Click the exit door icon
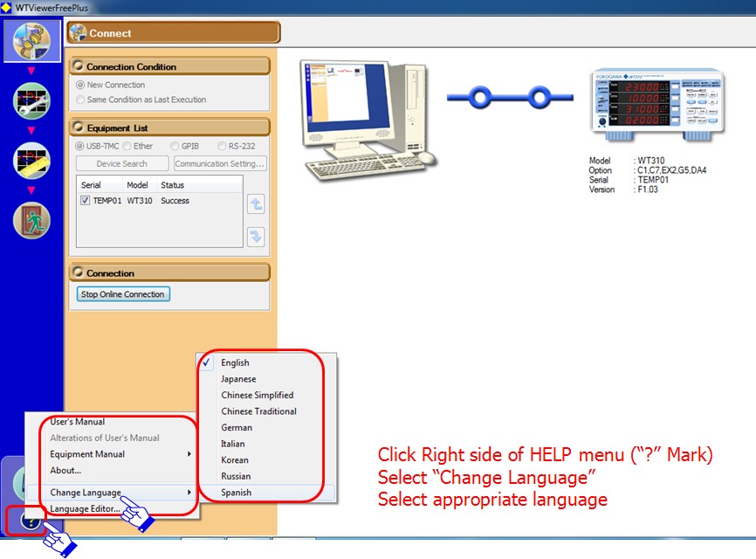 (31, 220)
